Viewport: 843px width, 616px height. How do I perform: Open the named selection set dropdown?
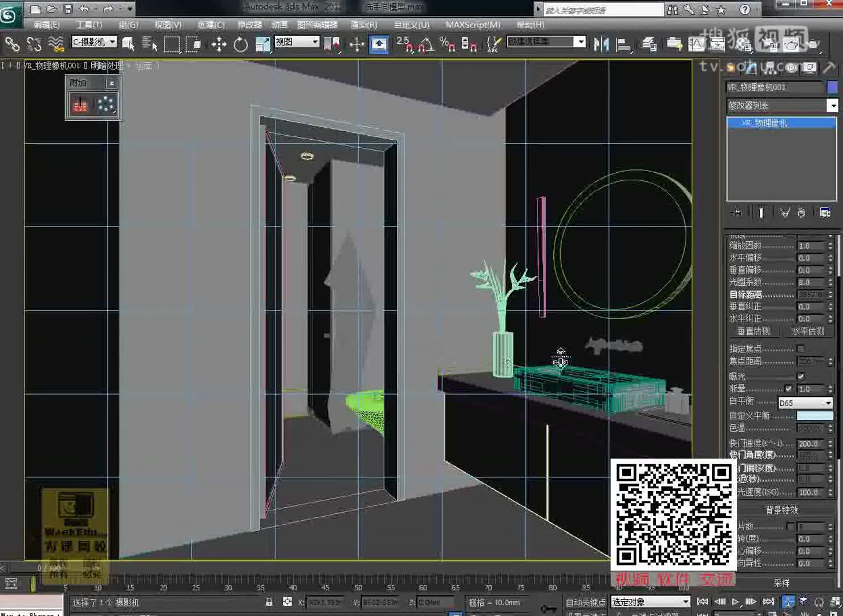546,42
